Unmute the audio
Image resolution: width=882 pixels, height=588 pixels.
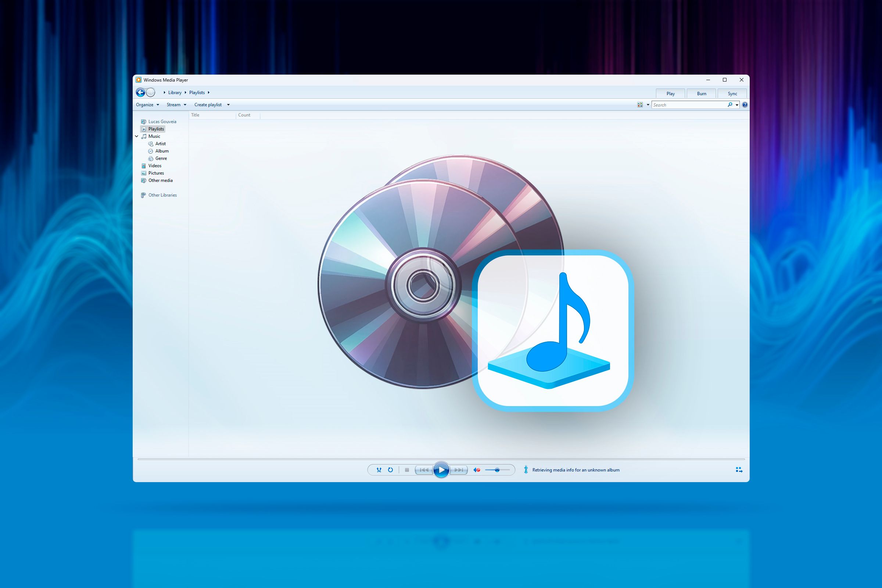pos(476,470)
